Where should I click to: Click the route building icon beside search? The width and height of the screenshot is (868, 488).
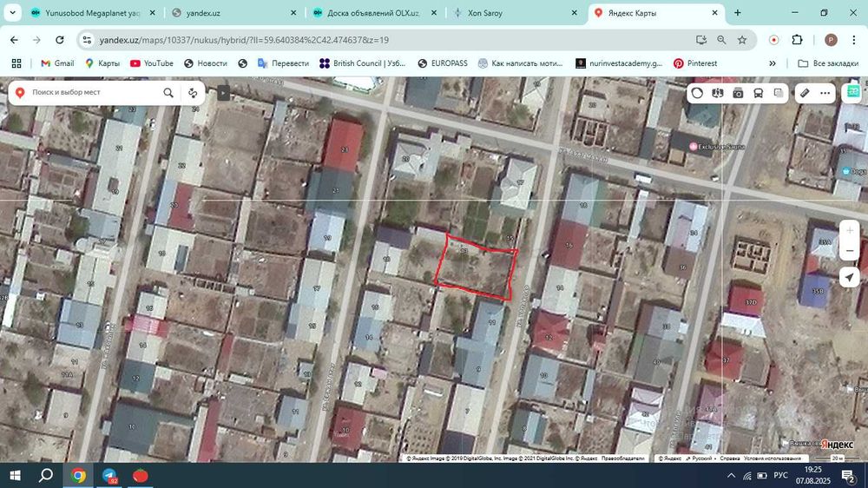(193, 93)
